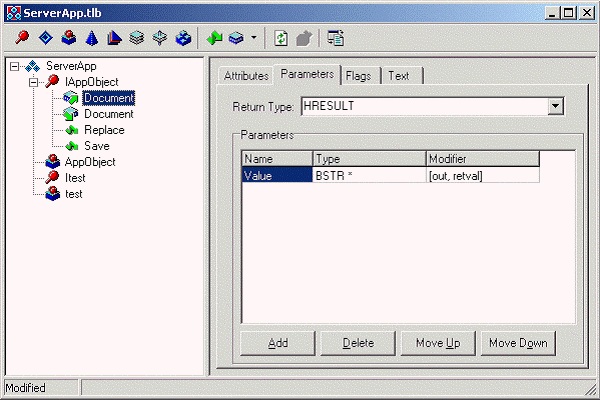Screen dimensions: 600x400
Task: Click the Refresh Implementation toolbar icon
Action: pyautogui.click(x=282, y=38)
